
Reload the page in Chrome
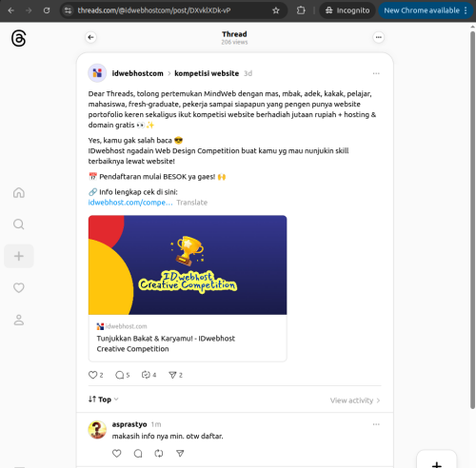[x=47, y=10]
